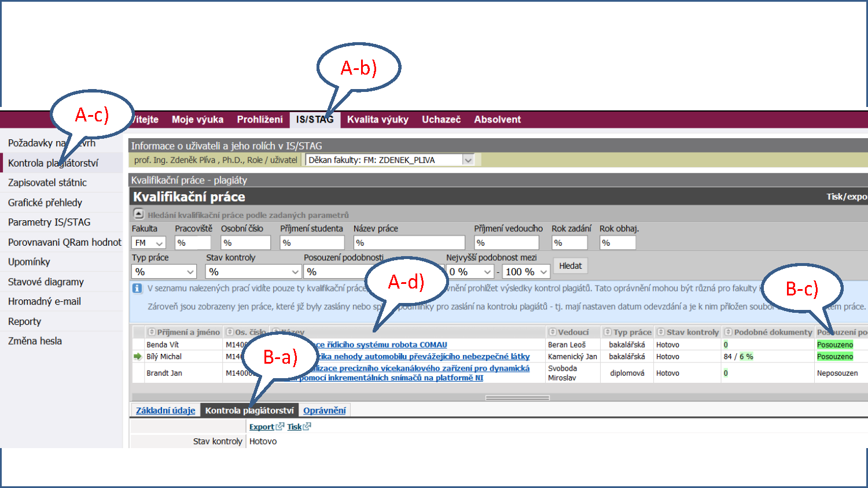The height and width of the screenshot is (488, 868).
Task: Open the 100 % upper similarity dropdown
Action: tap(526, 272)
